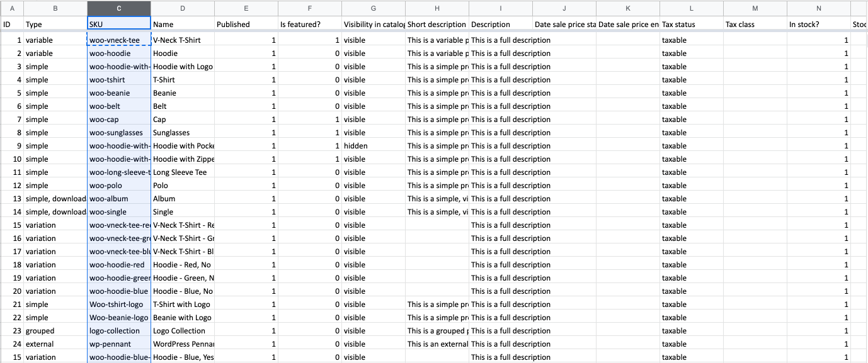
Task: Click the external type cell
Action: [x=55, y=344]
